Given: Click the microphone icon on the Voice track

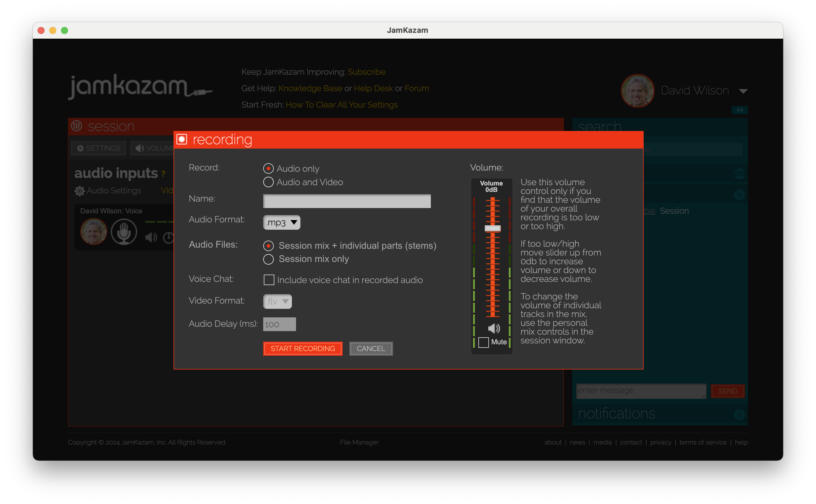Looking at the screenshot, I should click(124, 232).
